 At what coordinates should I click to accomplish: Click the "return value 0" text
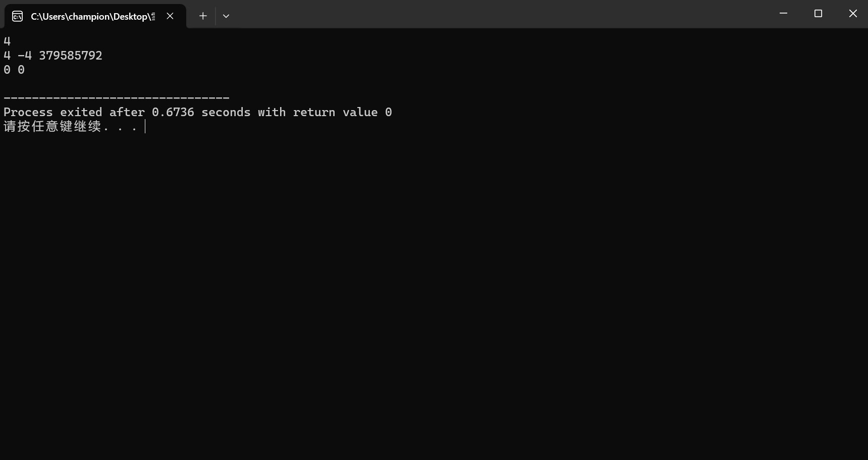[343, 112]
